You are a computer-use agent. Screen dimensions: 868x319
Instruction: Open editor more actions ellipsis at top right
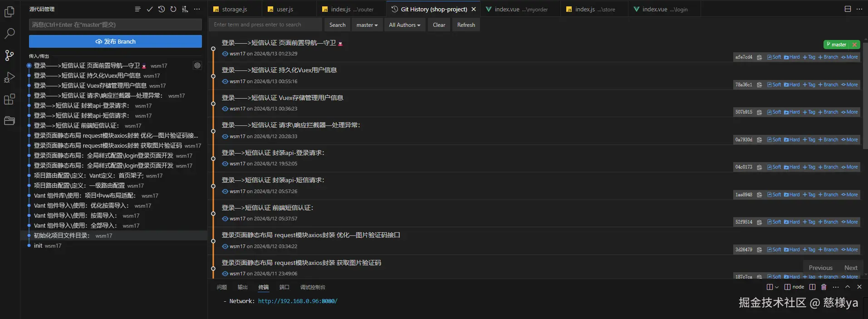coord(859,9)
